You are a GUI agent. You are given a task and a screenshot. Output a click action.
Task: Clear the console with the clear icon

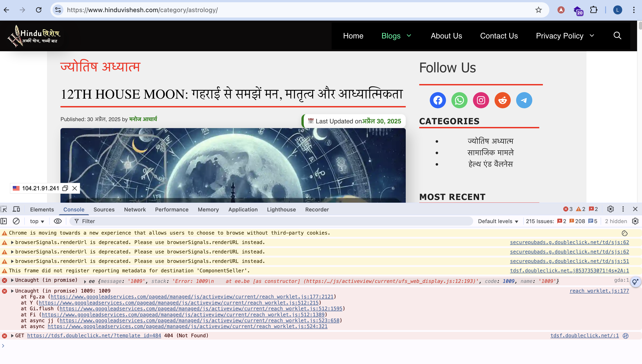[x=16, y=221]
